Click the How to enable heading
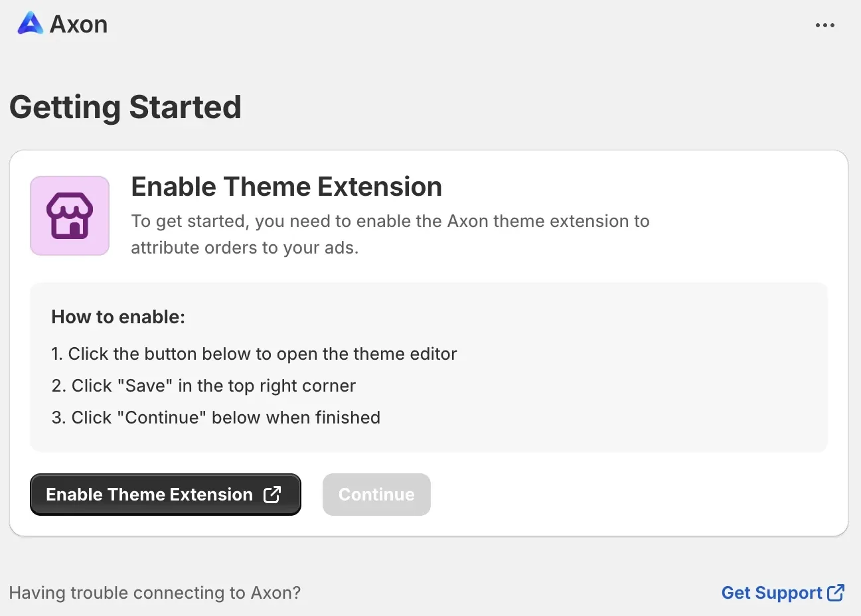This screenshot has height=616, width=861. 118,317
